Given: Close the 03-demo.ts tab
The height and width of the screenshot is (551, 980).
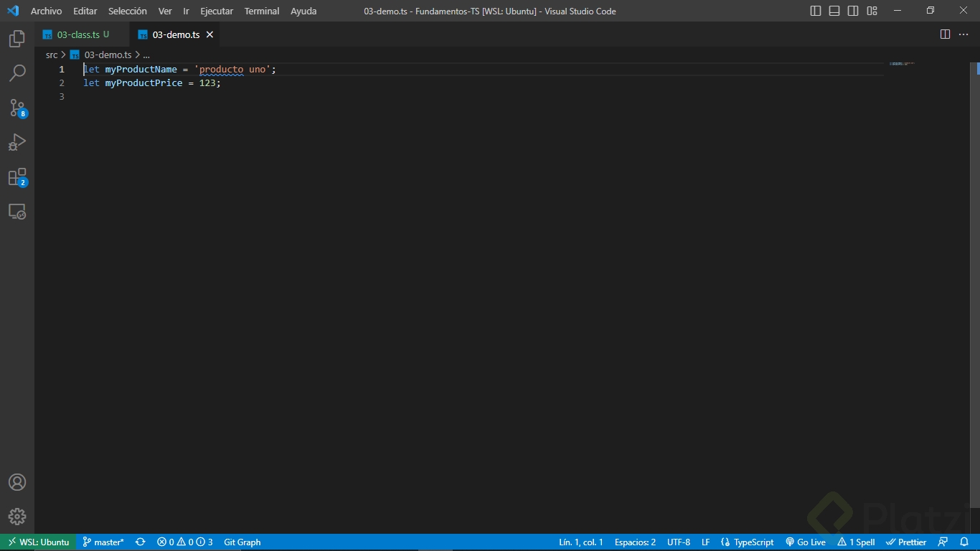Looking at the screenshot, I should click(209, 34).
